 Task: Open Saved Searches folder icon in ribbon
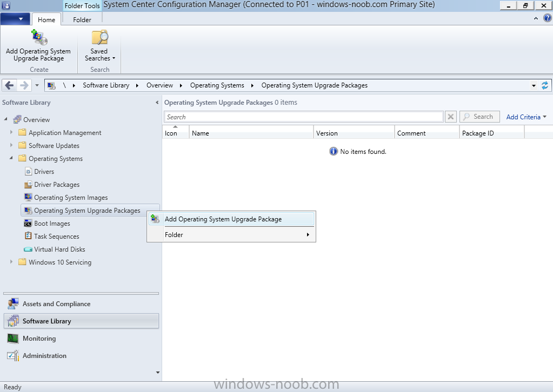(100, 38)
